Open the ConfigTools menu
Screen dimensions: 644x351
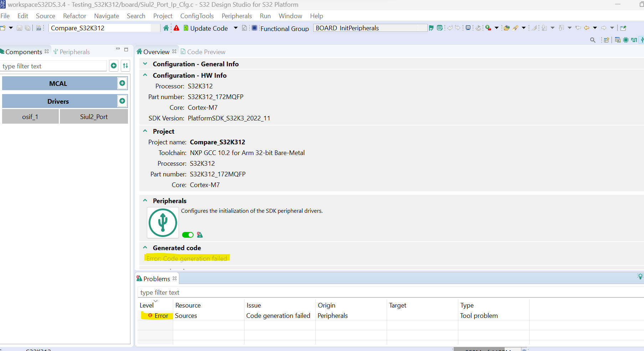point(197,16)
